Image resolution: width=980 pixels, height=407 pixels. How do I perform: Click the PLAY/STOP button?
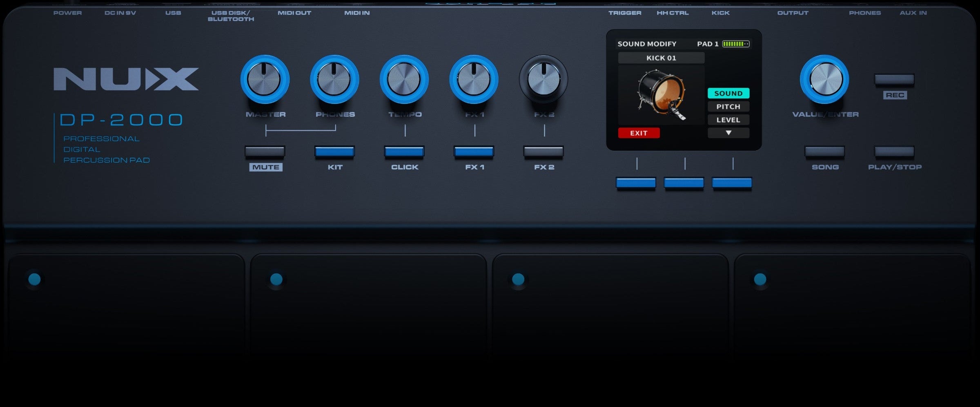pyautogui.click(x=894, y=152)
